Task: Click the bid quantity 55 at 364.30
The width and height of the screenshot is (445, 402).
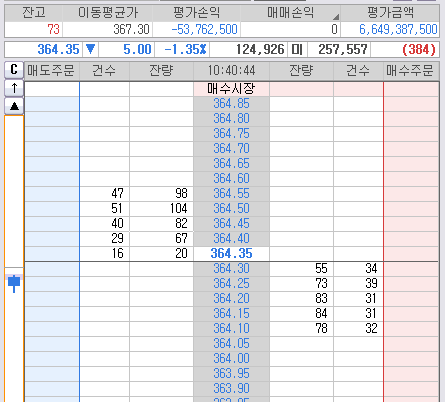Action: 321,269
